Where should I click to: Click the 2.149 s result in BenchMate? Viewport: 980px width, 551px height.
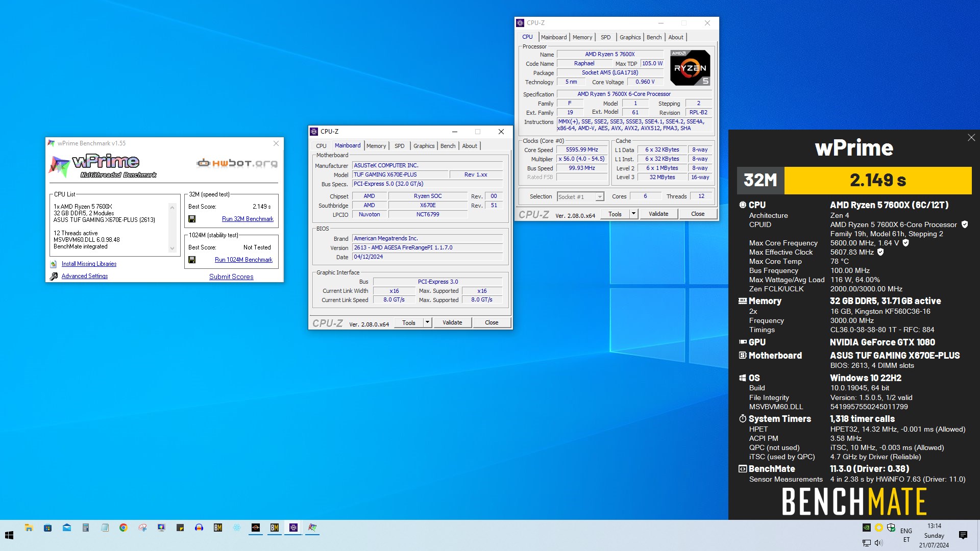tap(878, 180)
